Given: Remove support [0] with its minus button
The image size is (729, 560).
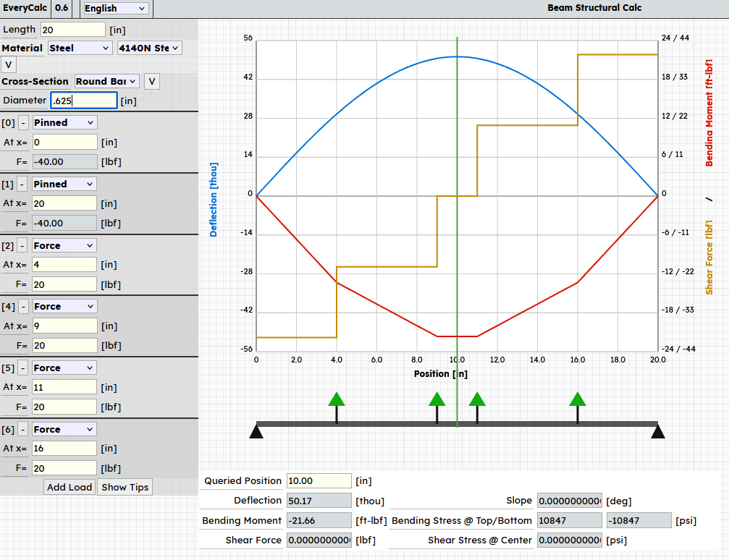Looking at the screenshot, I should (22, 123).
